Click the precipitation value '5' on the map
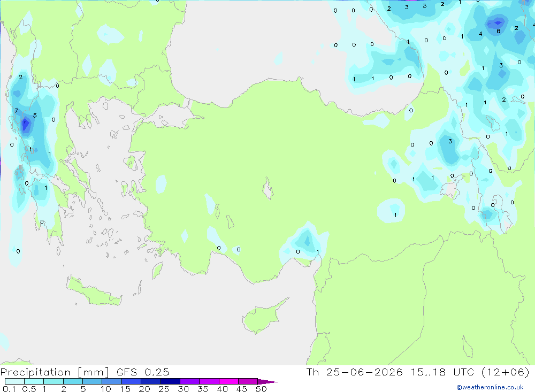 point(35,116)
